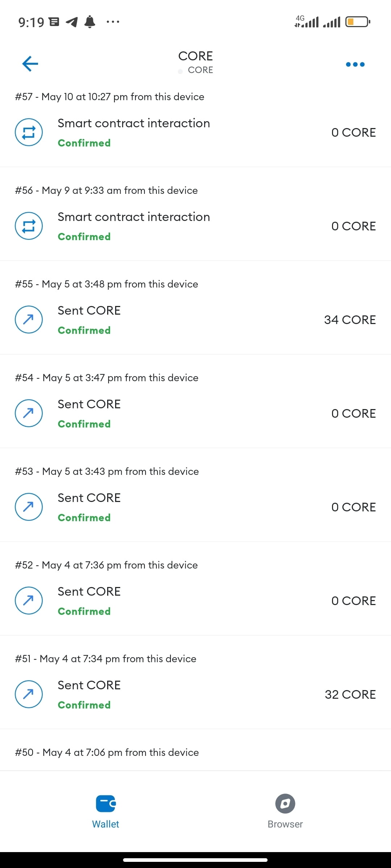Select transaction header #50 May 4 at 7:06 pm
This screenshot has height=868, width=391.
(107, 752)
